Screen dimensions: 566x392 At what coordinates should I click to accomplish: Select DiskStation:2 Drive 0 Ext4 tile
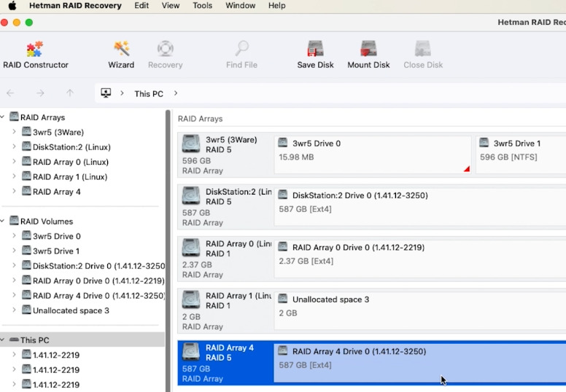(420, 207)
